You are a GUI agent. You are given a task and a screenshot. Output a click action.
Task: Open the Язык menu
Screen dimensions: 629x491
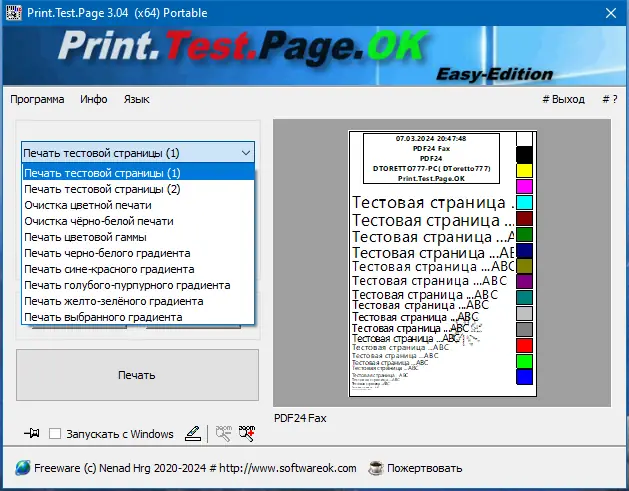click(x=136, y=99)
